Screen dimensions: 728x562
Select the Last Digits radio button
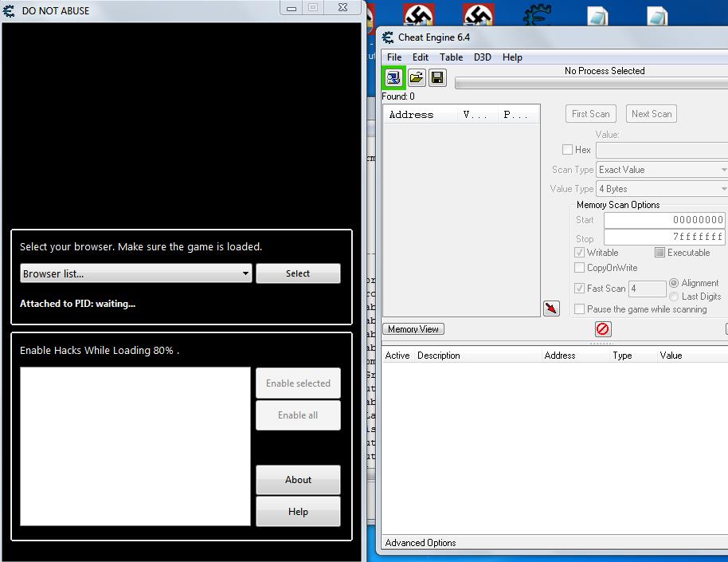pos(674,297)
